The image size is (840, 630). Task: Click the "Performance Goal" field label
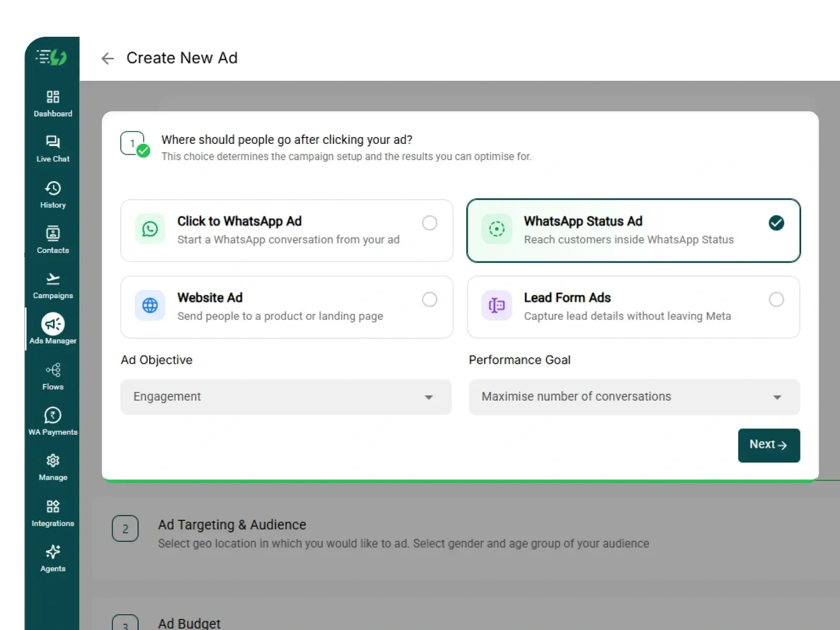point(520,360)
